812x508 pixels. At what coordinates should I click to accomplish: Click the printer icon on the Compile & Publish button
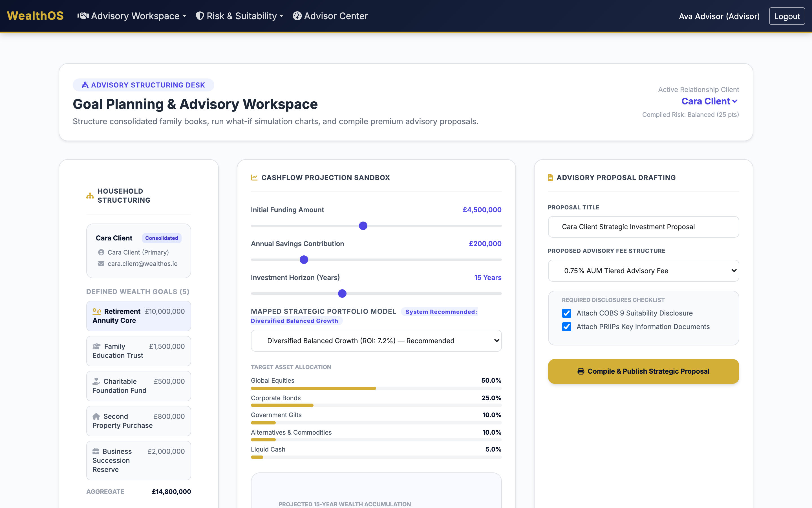pyautogui.click(x=581, y=371)
